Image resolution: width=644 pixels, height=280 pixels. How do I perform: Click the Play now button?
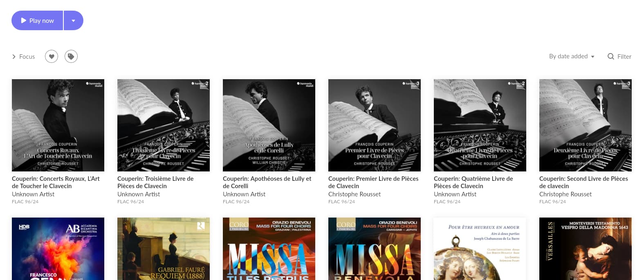[x=37, y=20]
